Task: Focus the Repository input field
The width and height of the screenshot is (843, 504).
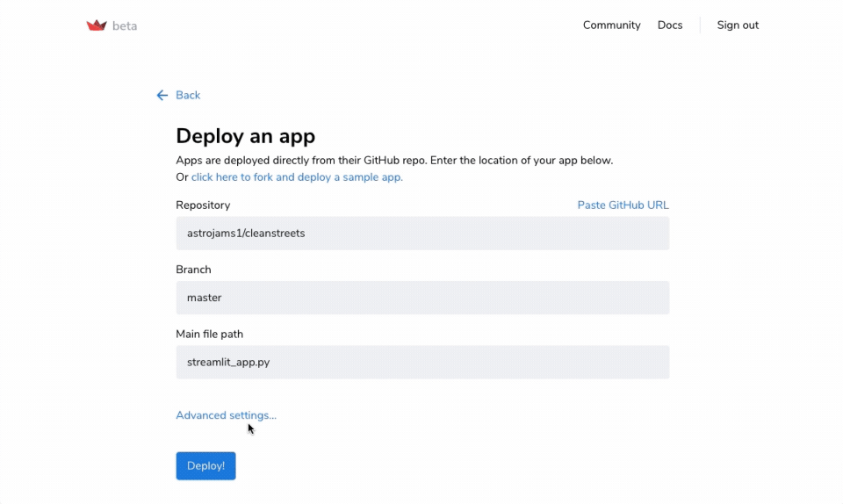Action: 422,234
